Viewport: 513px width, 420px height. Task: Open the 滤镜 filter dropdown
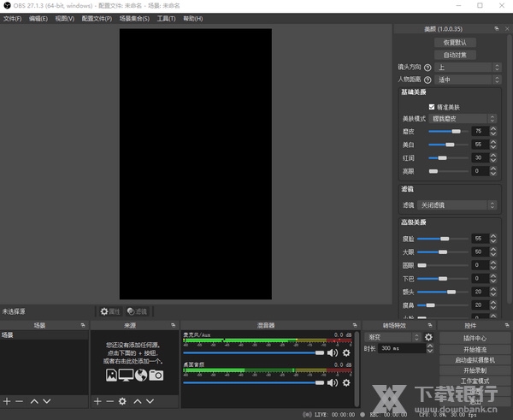[x=463, y=205]
